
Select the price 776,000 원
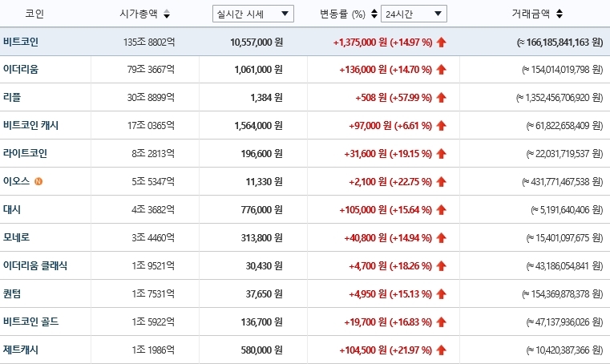tap(262, 210)
